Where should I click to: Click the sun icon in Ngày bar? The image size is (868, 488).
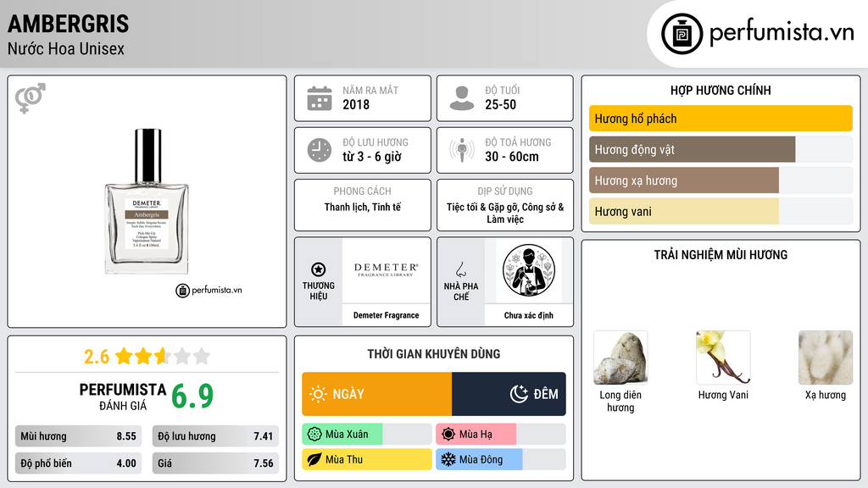[x=319, y=394]
